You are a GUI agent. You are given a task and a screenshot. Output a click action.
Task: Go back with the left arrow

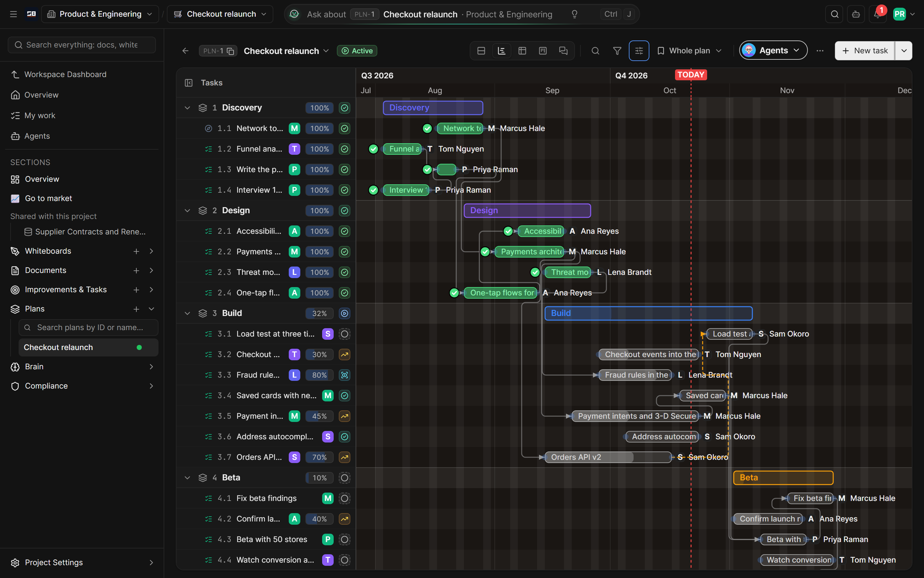[185, 51]
